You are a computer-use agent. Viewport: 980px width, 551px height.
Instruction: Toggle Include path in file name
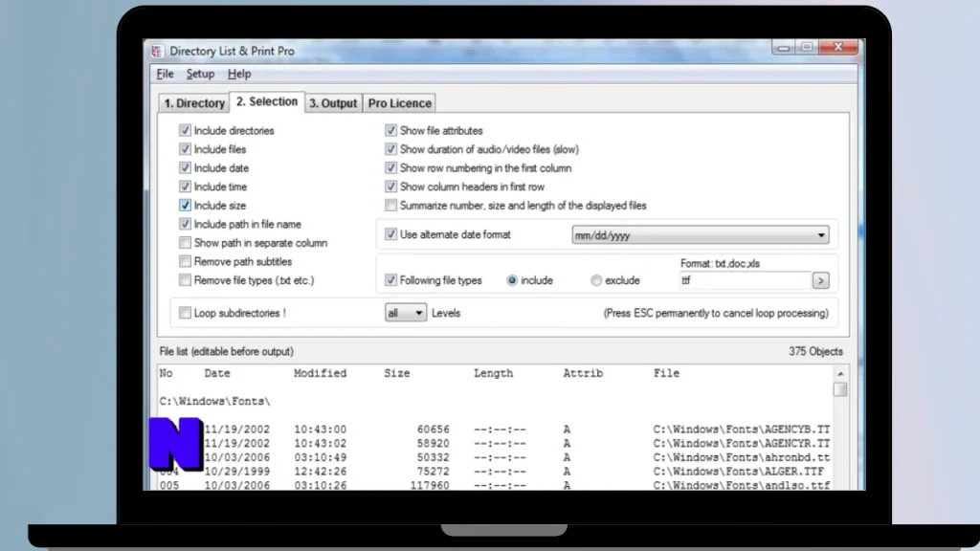(x=185, y=224)
